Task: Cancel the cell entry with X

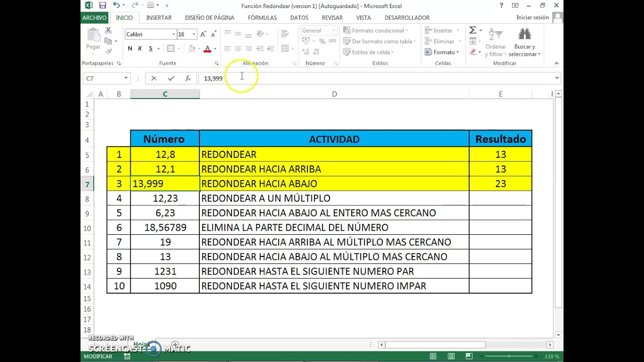Action: [154, 78]
